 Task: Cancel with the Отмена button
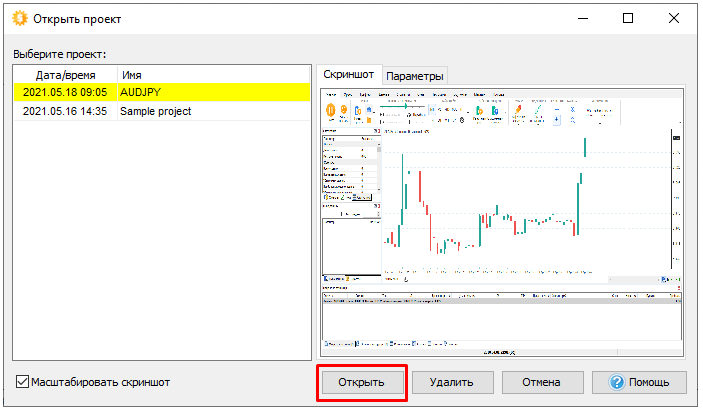[541, 382]
